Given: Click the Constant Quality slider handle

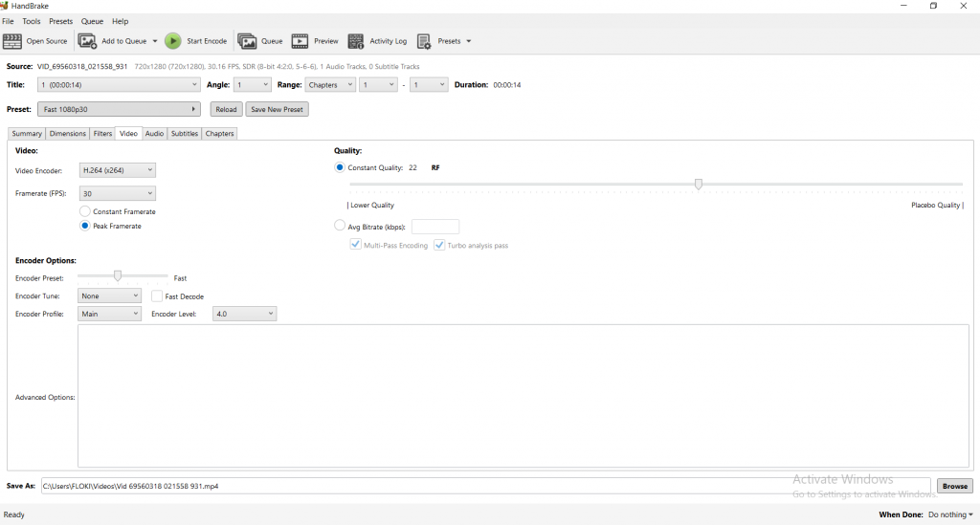Looking at the screenshot, I should 699,184.
